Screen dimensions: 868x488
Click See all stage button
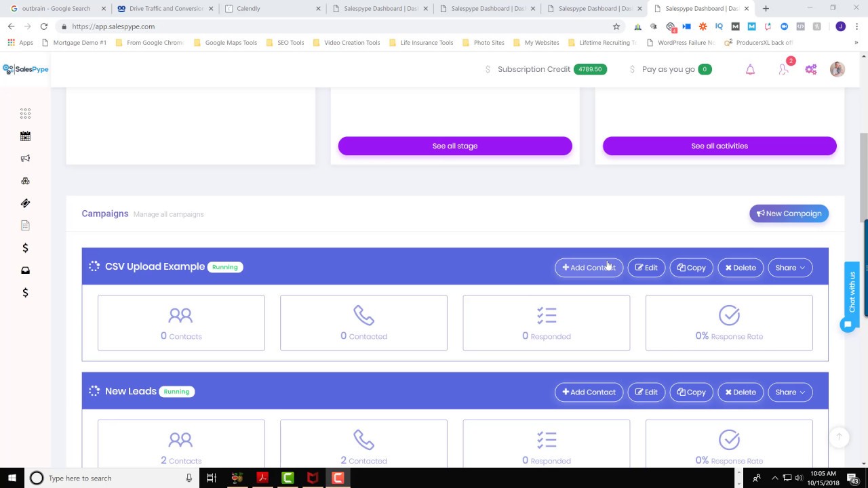tap(455, 146)
